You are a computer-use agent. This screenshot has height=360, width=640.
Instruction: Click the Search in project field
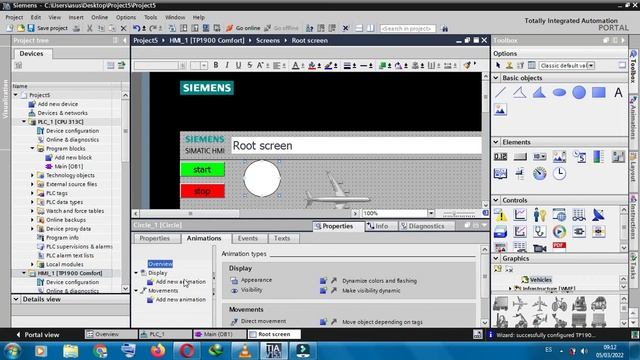pos(407,28)
